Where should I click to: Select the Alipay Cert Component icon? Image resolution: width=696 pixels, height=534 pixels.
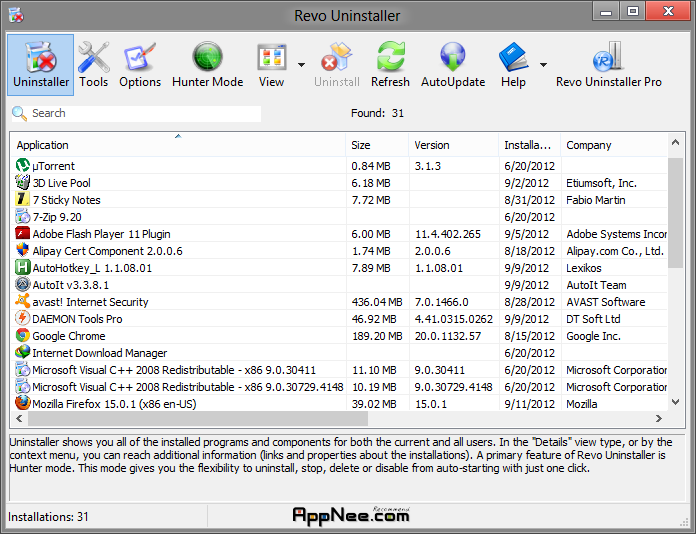click(23, 250)
